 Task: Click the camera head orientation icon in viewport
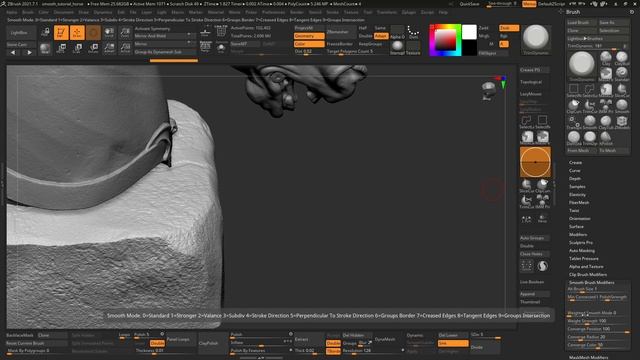(488, 91)
